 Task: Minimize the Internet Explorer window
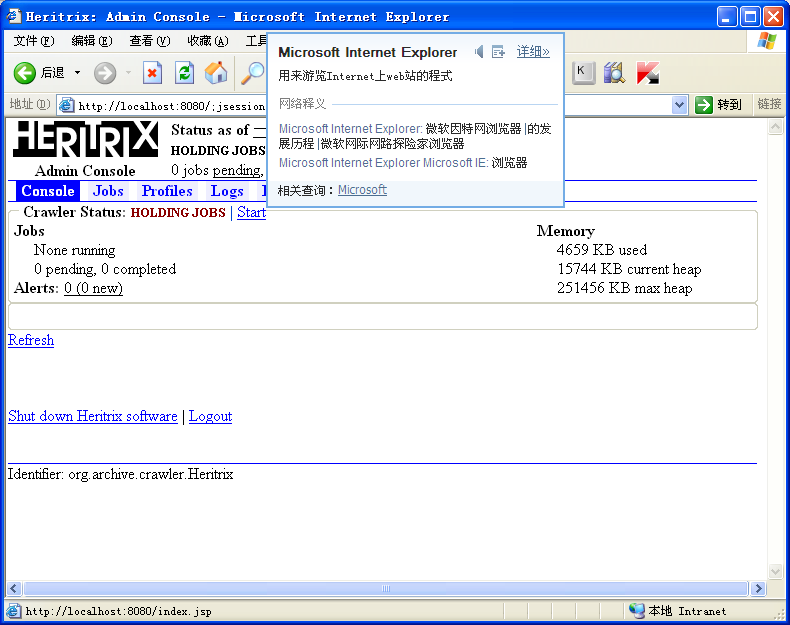tap(727, 17)
